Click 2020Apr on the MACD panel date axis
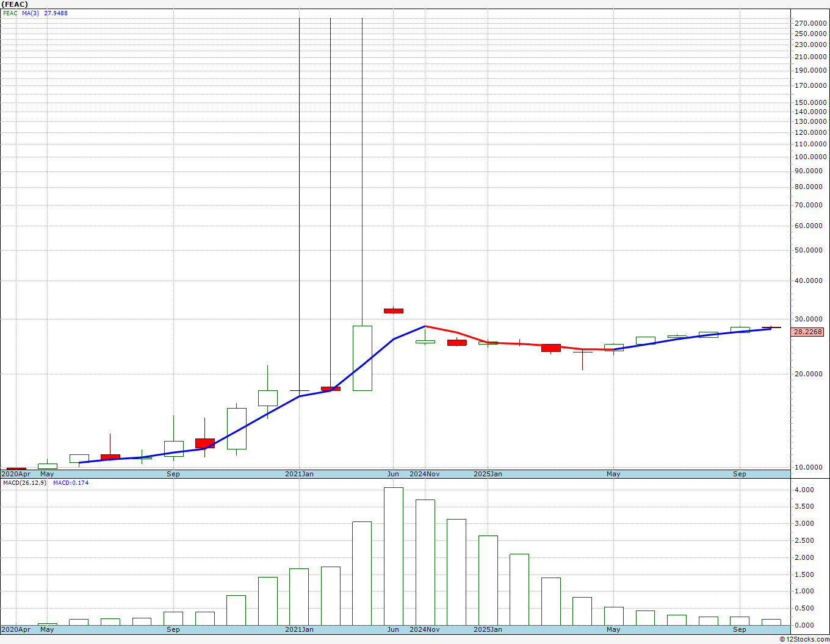Image resolution: width=830 pixels, height=644 pixels. [16, 629]
